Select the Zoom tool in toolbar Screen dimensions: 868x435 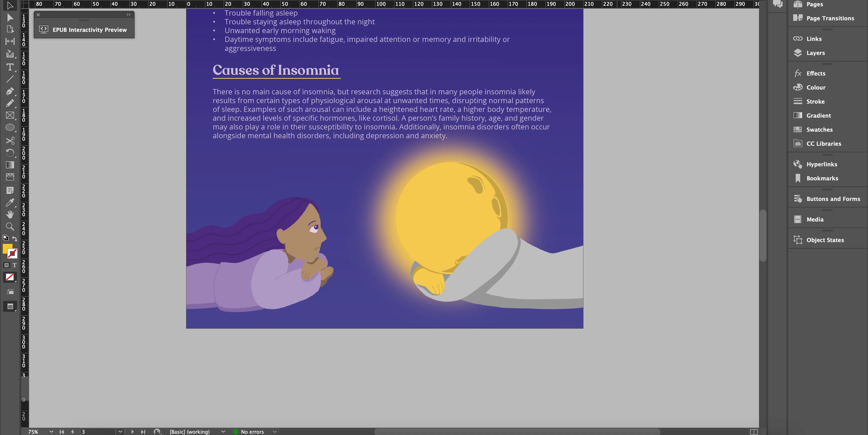(x=10, y=227)
